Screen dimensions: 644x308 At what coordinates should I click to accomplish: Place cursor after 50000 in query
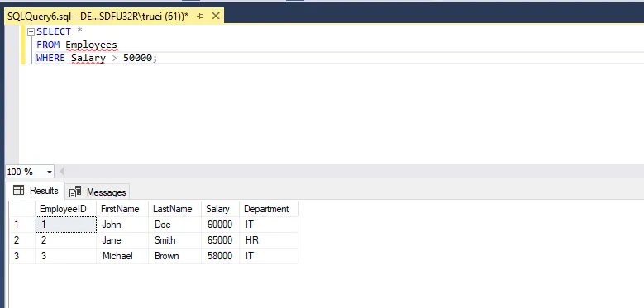152,59
